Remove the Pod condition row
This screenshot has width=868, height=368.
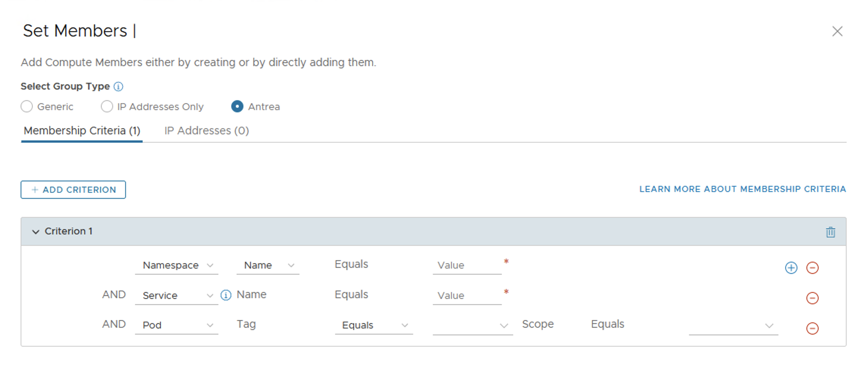point(812,328)
